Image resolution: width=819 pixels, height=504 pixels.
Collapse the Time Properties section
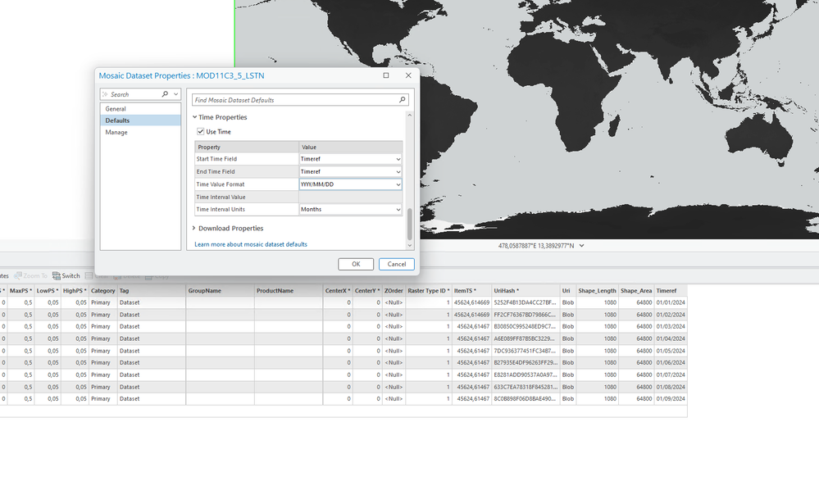tap(195, 117)
